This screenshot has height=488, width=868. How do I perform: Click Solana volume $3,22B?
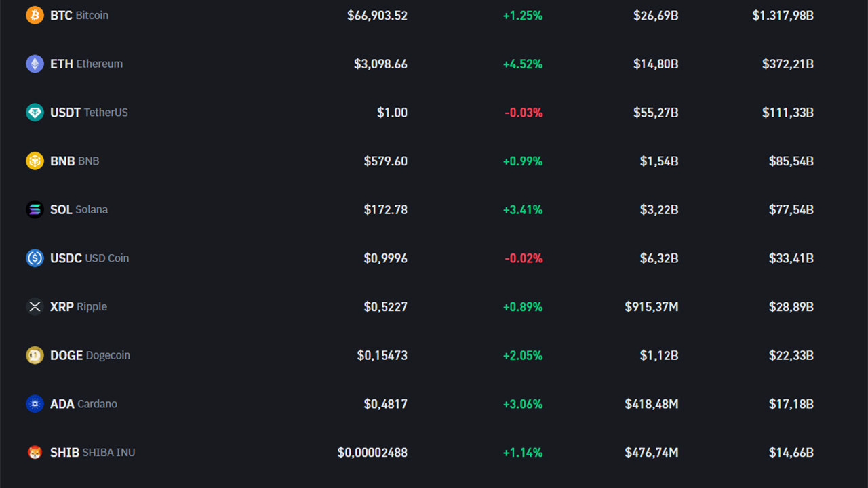(659, 209)
